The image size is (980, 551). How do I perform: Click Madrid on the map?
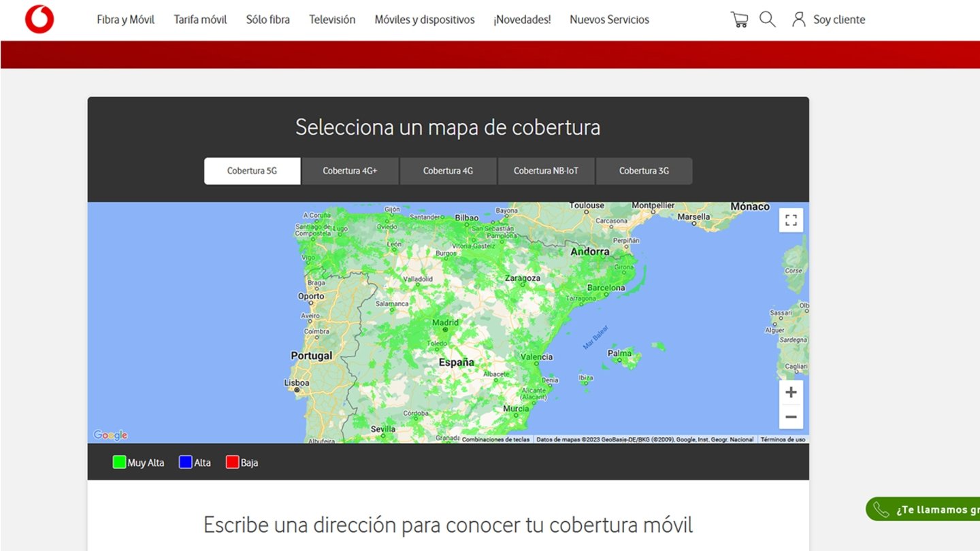pos(446,323)
